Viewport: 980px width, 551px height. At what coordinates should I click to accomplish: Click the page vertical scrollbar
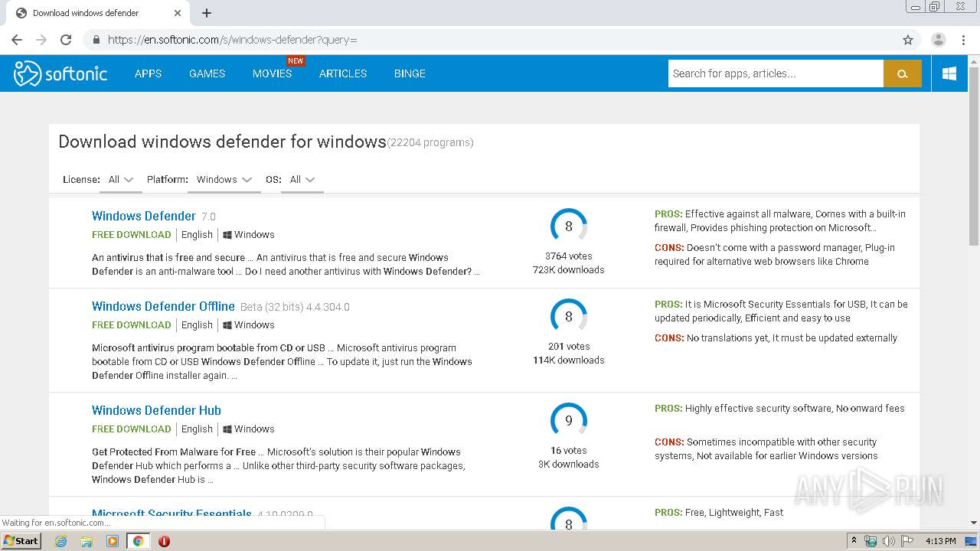(x=974, y=156)
